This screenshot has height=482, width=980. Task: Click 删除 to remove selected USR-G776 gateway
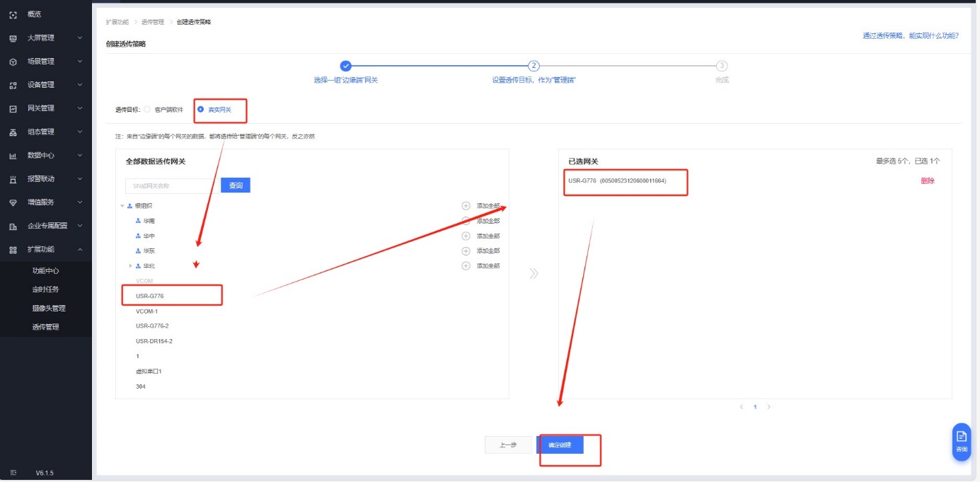pos(927,180)
